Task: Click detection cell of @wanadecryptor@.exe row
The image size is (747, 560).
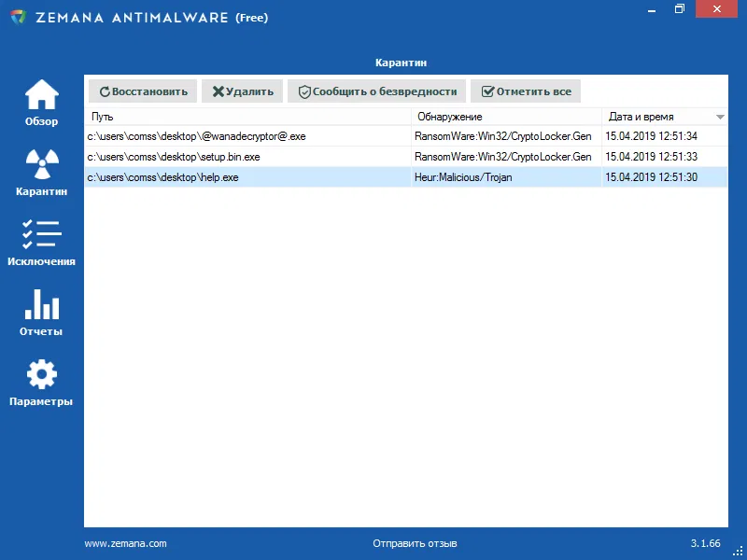Action: (x=506, y=136)
